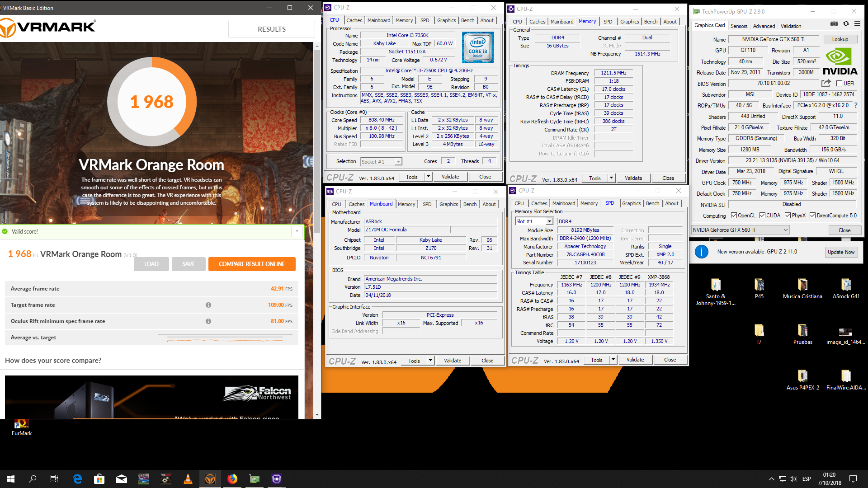Open the NVIDIA GeForce GTX 560 Ti selector dropdown
868x488 pixels.
click(740, 230)
